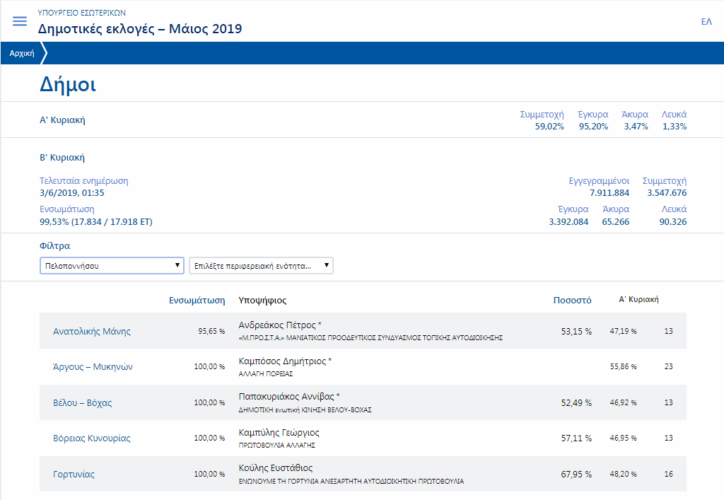
Task: Click the Δημοτικές εκλογές – Μάιος 2019 title
Action: (140, 29)
